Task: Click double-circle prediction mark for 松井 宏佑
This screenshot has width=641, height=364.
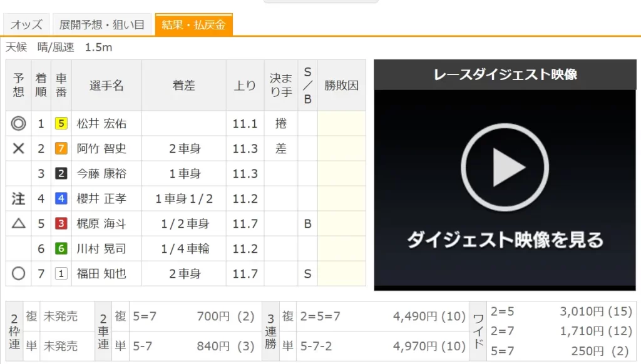Action: tap(18, 124)
